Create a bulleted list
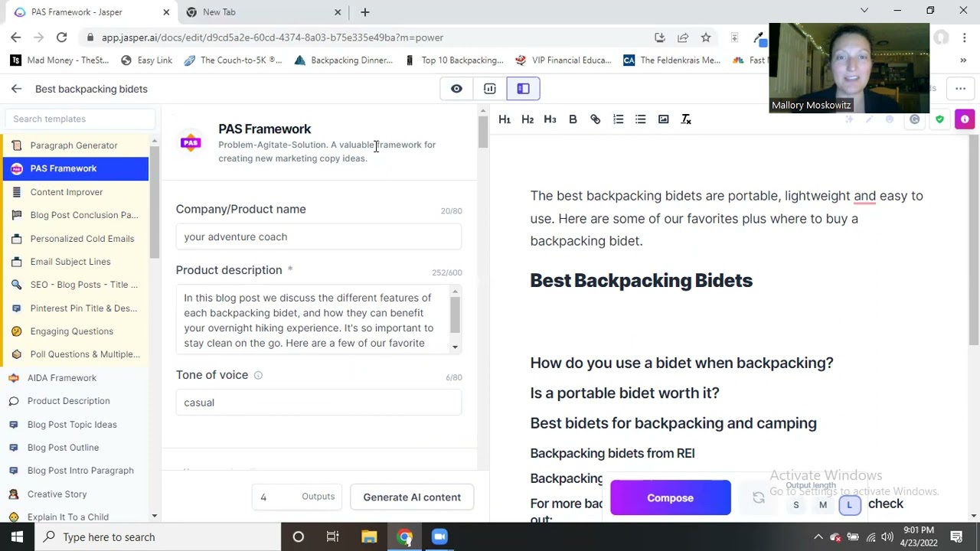Image resolution: width=980 pixels, height=551 pixels. tap(641, 119)
